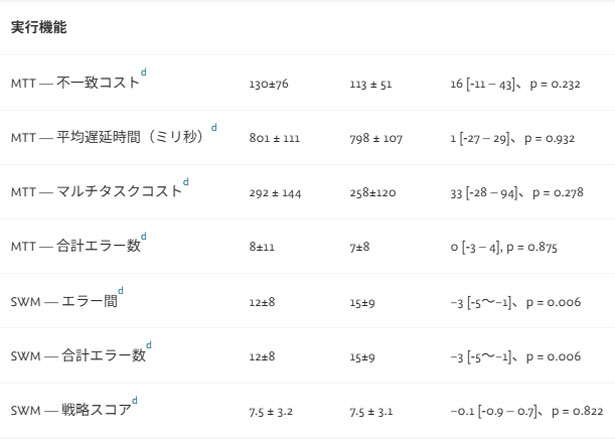Viewport: 615px width, 440px height.
Task: Select the 798 ± 107 value cell
Action: 376,139
